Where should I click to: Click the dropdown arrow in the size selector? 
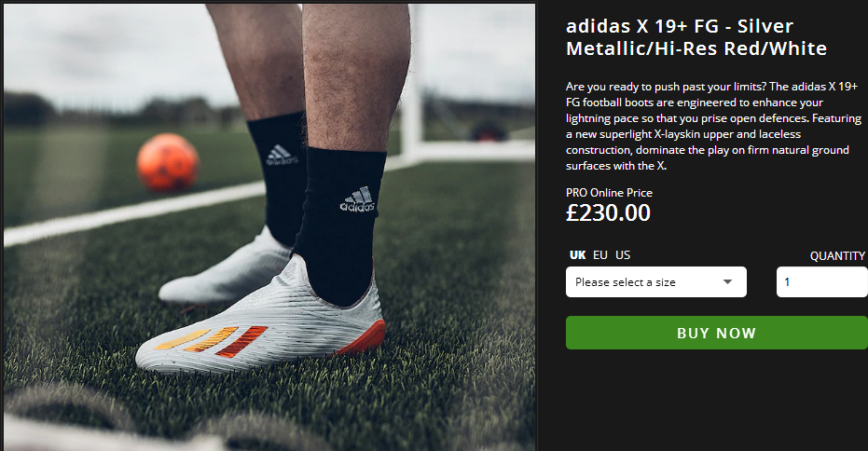728,282
